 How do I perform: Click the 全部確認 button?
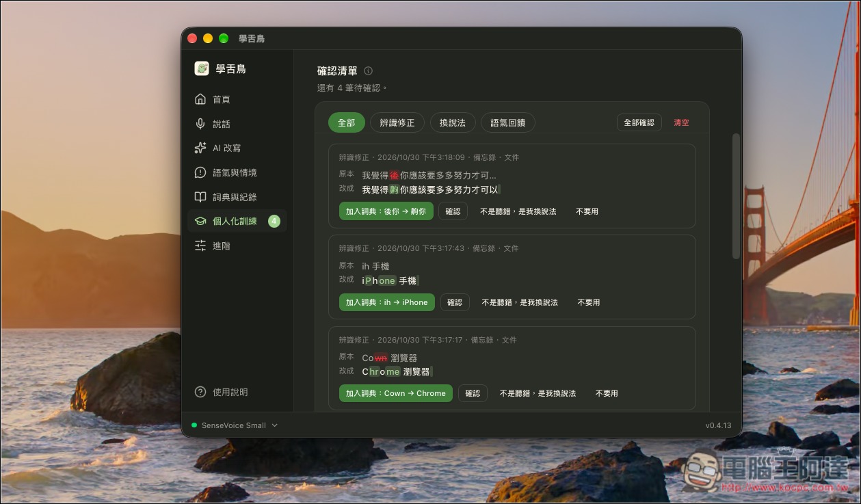(x=639, y=122)
